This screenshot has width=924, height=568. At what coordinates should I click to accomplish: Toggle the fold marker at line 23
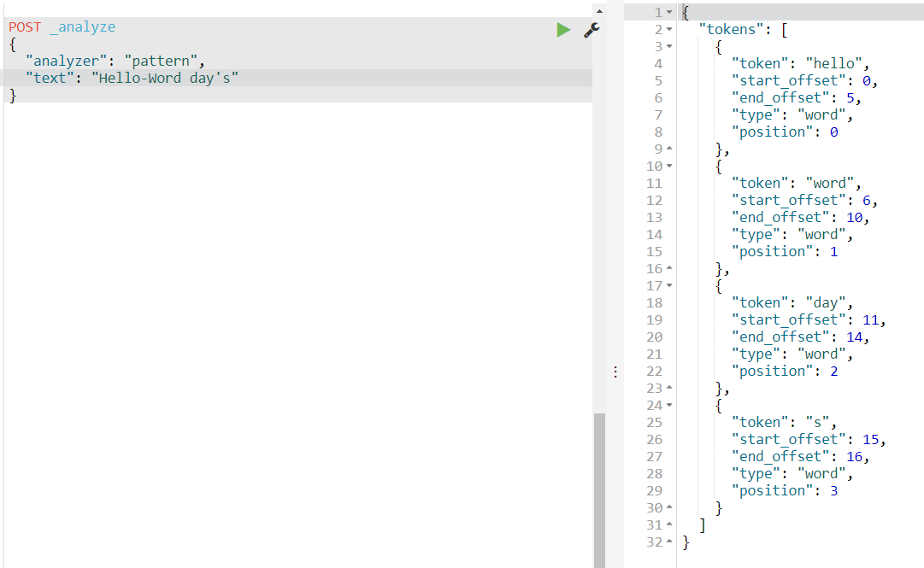click(669, 388)
